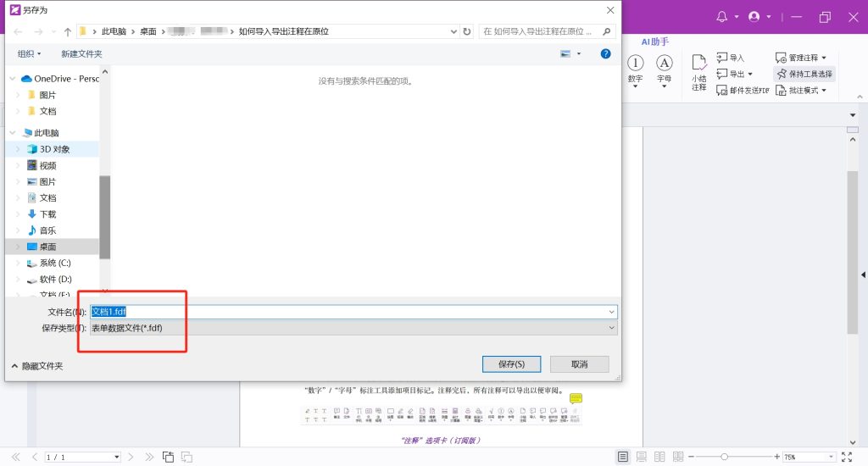Viewport: 868px width, 466px height.
Task: Go to previous page button
Action: click(35, 458)
